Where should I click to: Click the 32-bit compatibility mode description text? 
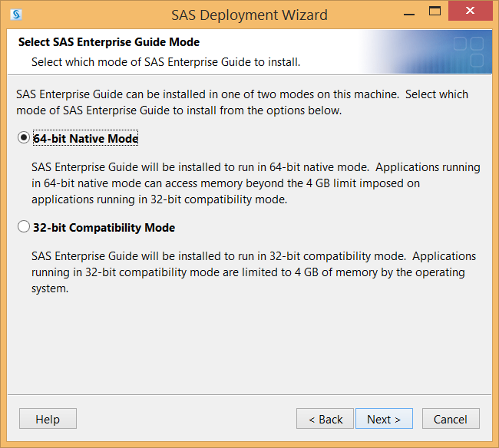[x=253, y=272]
